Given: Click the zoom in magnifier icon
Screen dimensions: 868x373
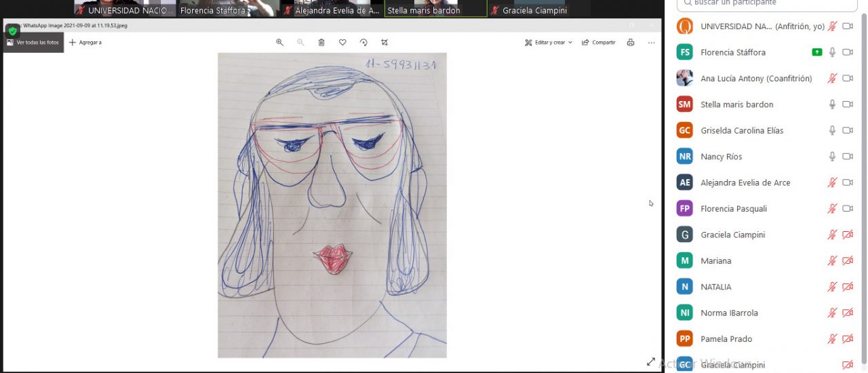Looking at the screenshot, I should pyautogui.click(x=279, y=42).
